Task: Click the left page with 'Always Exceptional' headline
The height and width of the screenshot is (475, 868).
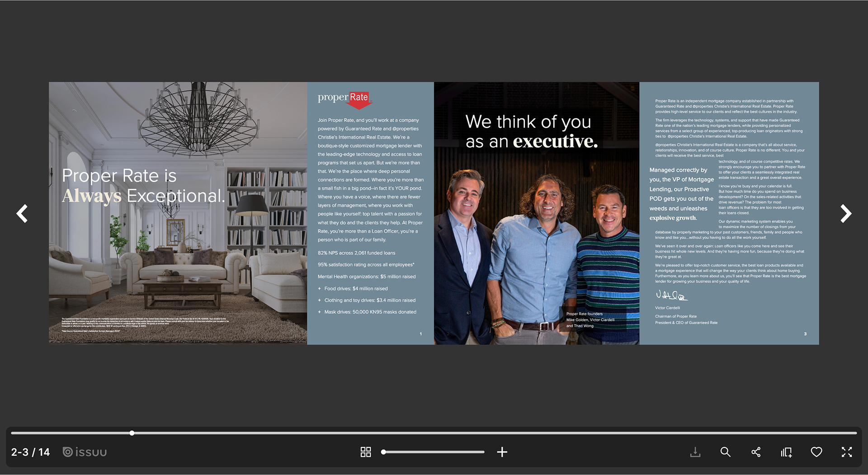Action: 178,213
